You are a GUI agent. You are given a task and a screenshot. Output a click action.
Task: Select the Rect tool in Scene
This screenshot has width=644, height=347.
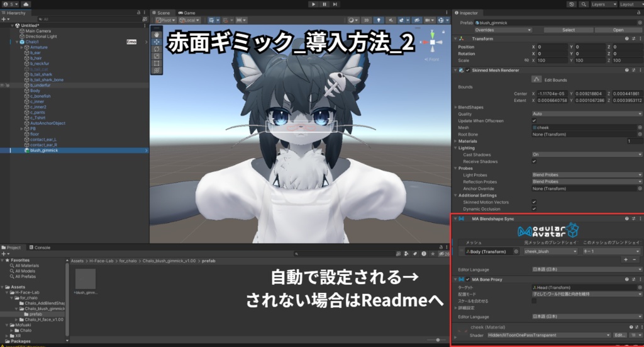(157, 64)
